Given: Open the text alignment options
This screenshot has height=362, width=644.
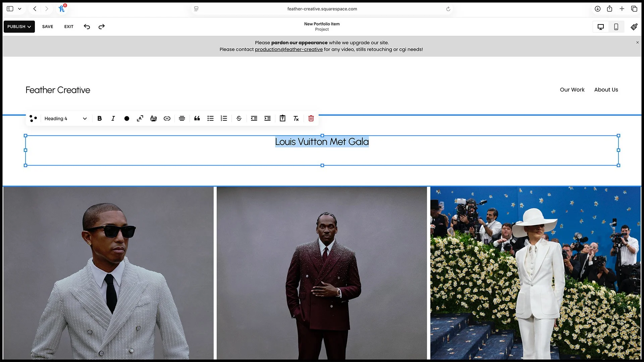Looking at the screenshot, I should click(x=182, y=118).
